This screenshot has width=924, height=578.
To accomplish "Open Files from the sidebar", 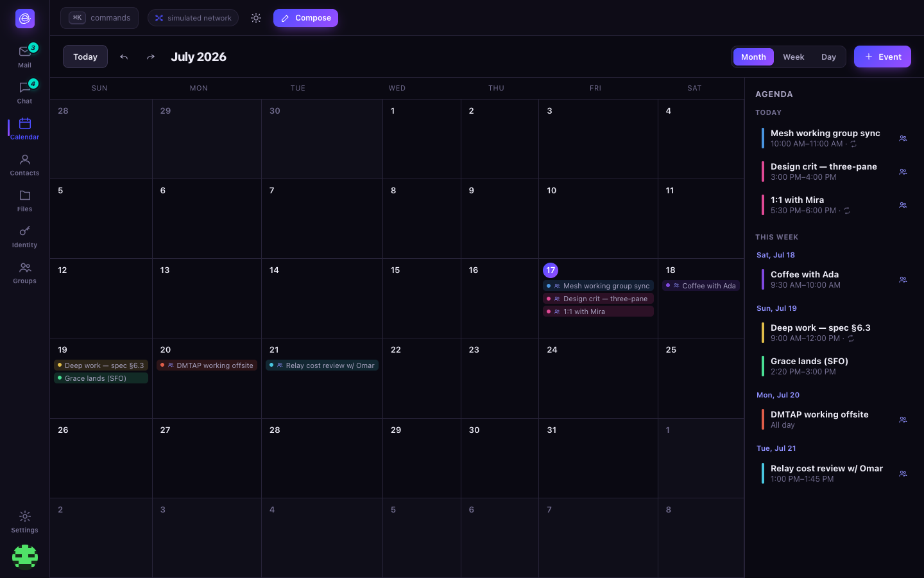I will point(24,200).
